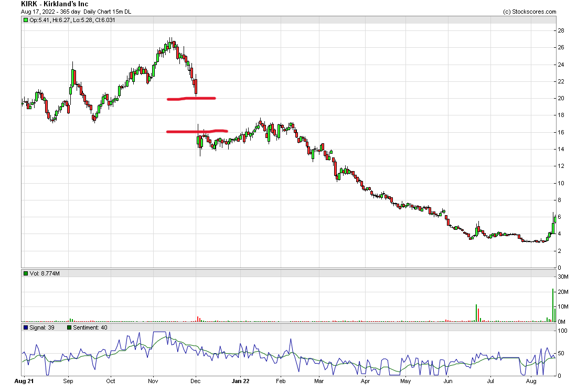
Task: Click the 10M volume axis label
Action: pyautogui.click(x=563, y=306)
